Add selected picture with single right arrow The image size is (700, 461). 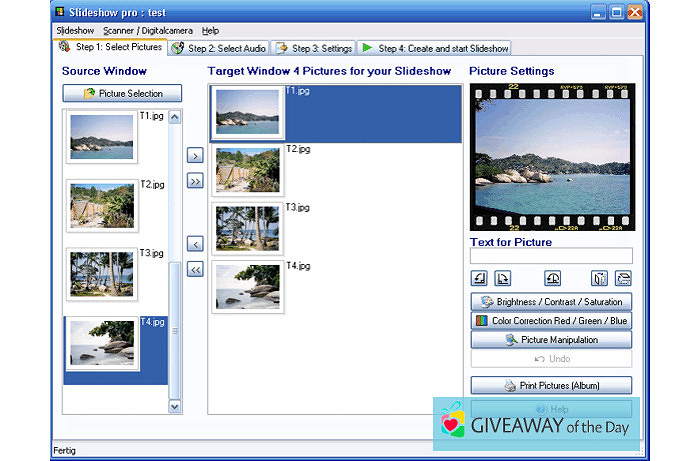(195, 155)
